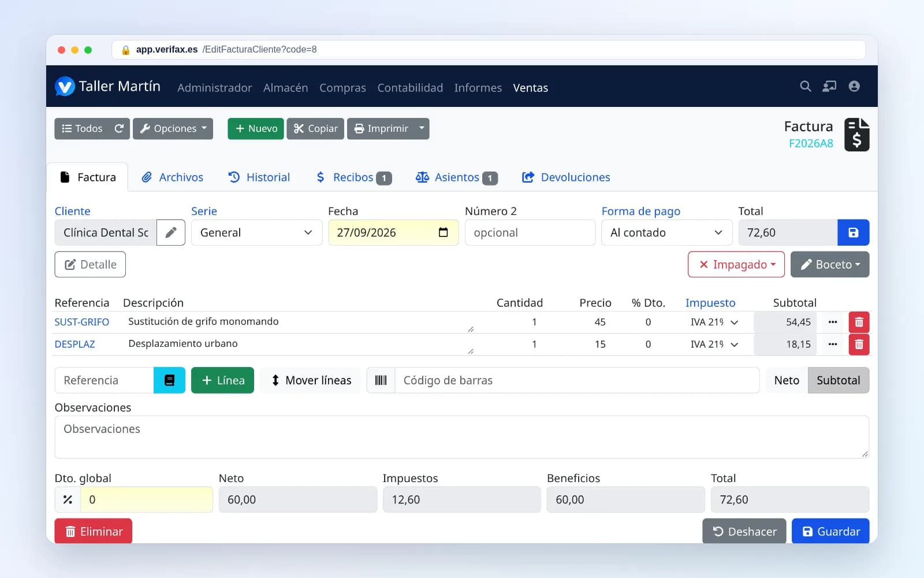This screenshot has height=578, width=924.
Task: Click the barcode icon
Action: pos(381,380)
